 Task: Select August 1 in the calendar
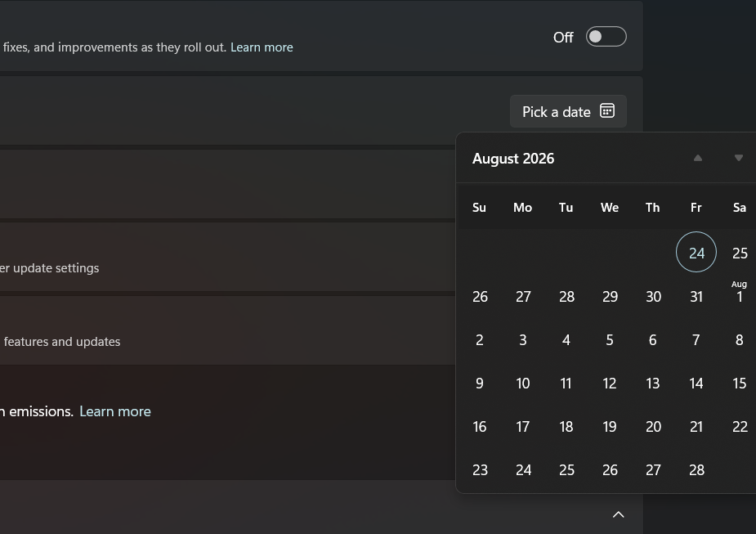click(x=739, y=292)
